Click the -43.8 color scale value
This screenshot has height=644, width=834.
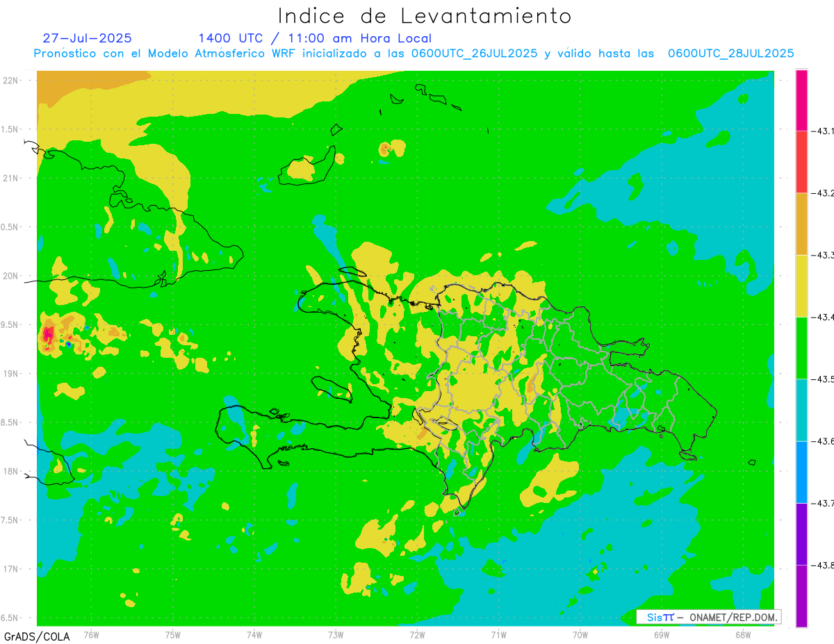click(x=823, y=565)
